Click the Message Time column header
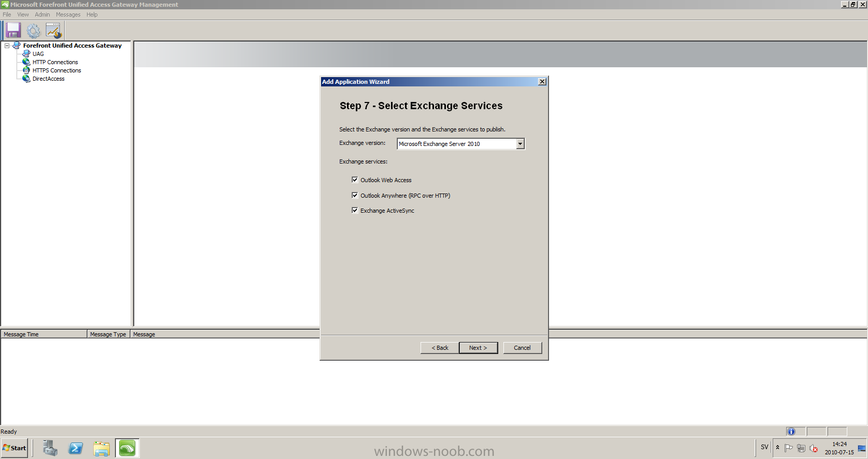The width and height of the screenshot is (868, 459). tap(44, 334)
